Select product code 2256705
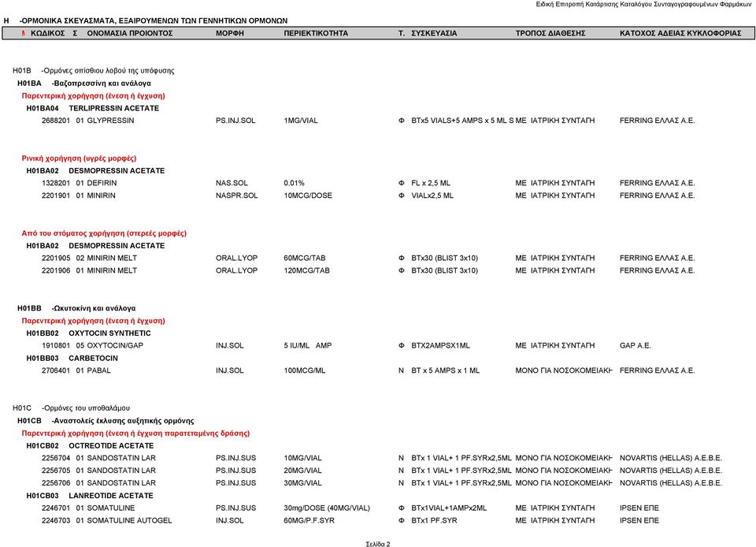The width and height of the screenshot is (756, 547). coord(56,471)
